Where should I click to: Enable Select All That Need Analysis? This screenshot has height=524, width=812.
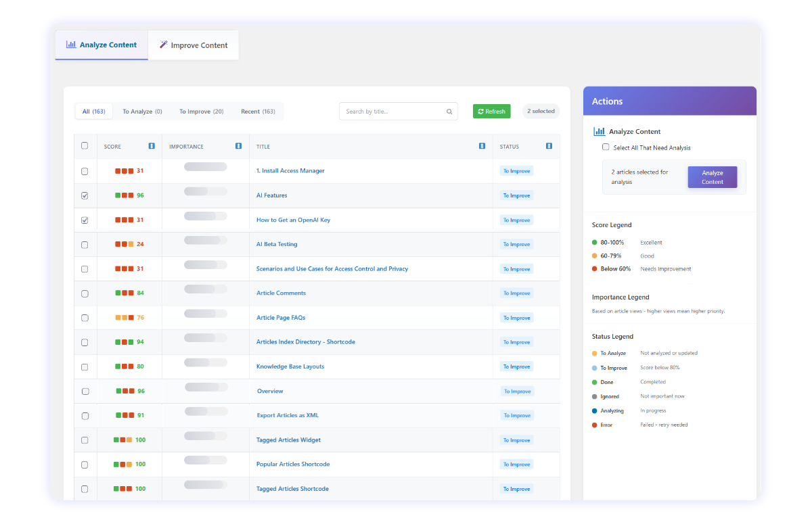click(x=606, y=147)
